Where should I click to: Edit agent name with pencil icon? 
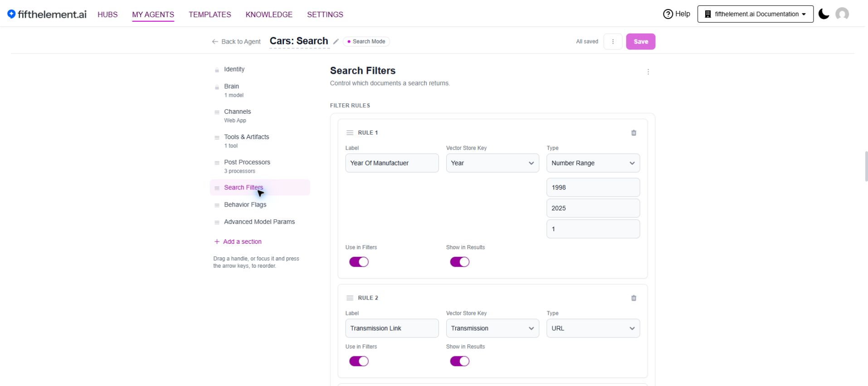tap(336, 41)
